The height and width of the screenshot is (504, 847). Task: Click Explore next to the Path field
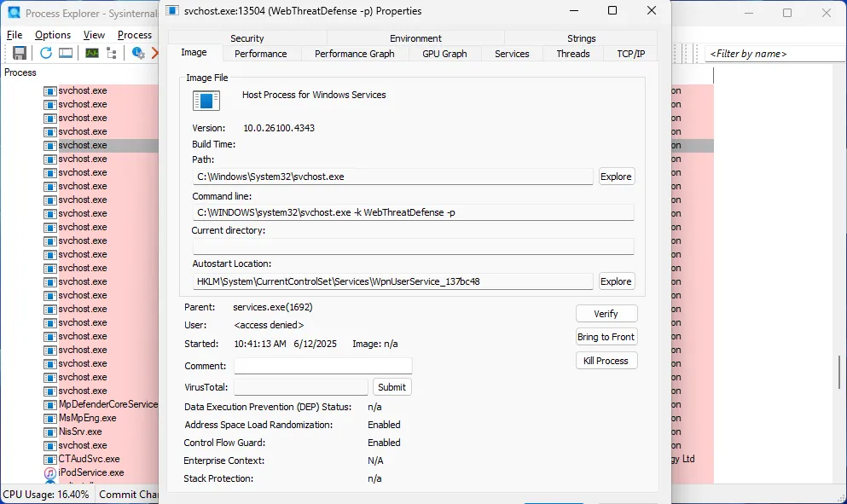click(616, 177)
